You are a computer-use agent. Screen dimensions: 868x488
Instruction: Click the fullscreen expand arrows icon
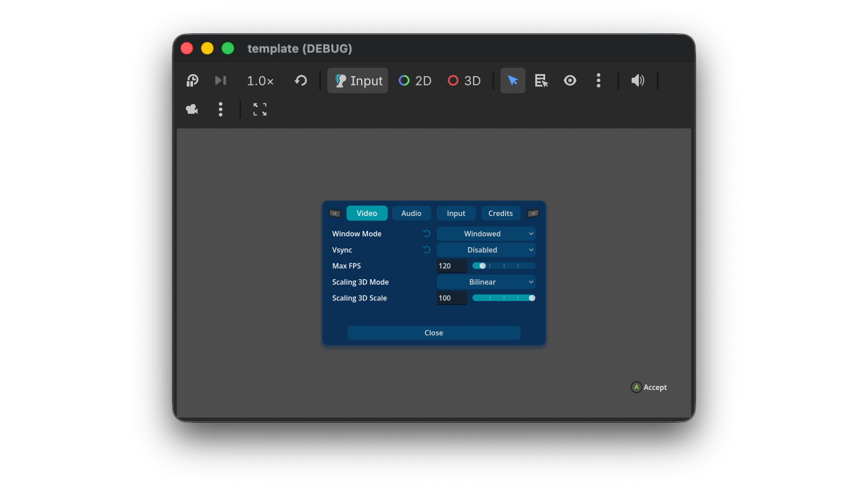coord(260,109)
